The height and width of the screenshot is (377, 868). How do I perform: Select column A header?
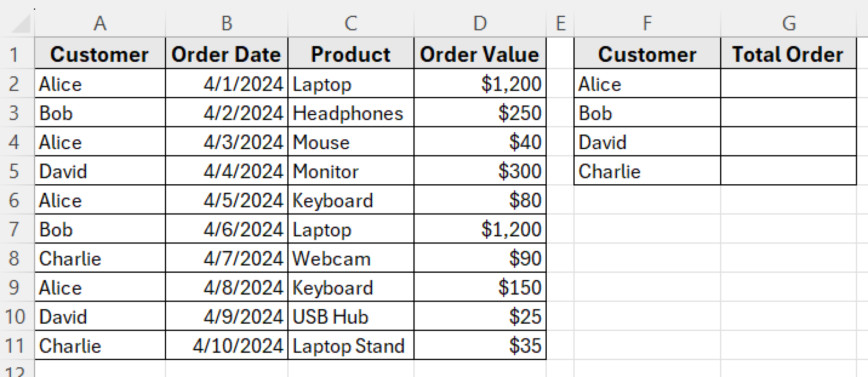100,23
